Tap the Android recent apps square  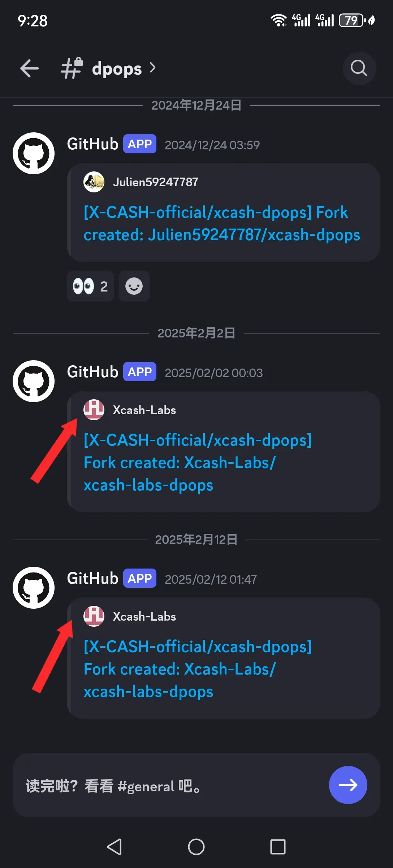click(278, 847)
